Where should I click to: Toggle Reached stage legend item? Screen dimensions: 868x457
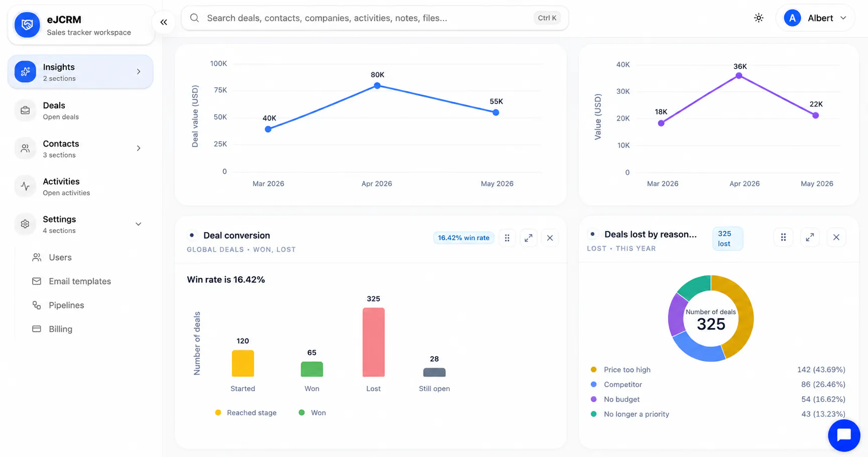pos(246,413)
